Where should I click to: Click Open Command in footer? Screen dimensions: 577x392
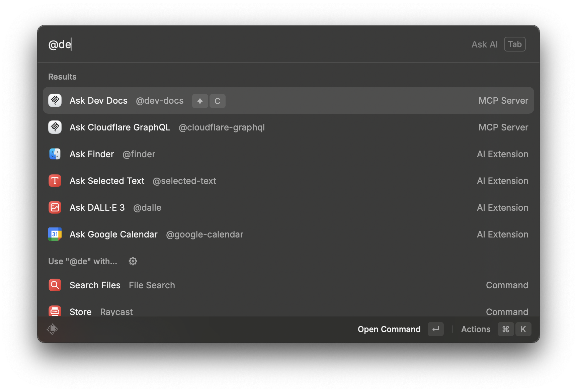click(389, 329)
